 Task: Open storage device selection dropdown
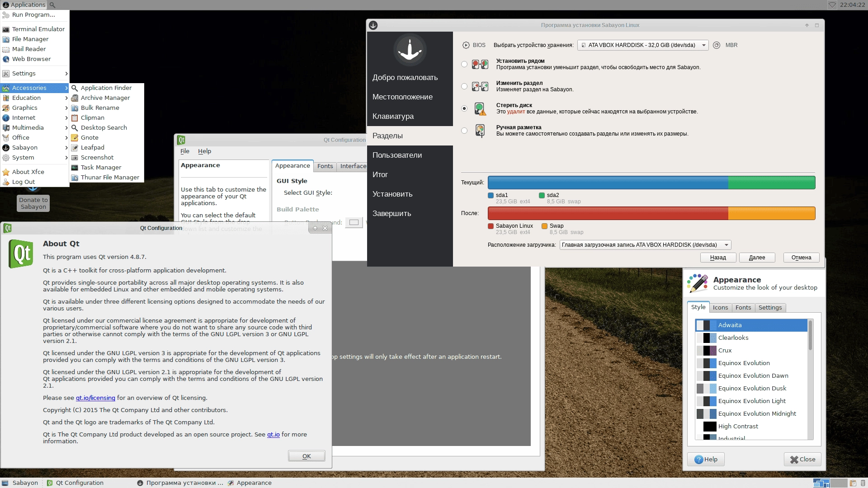tap(643, 45)
